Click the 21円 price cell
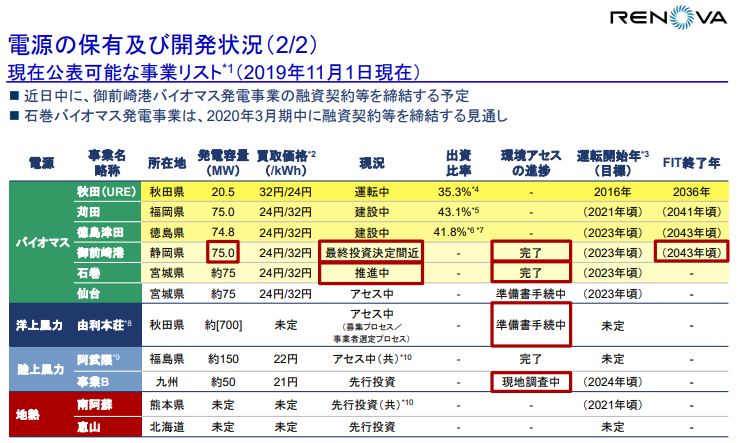Image resolution: width=743 pixels, height=443 pixels. [286, 382]
